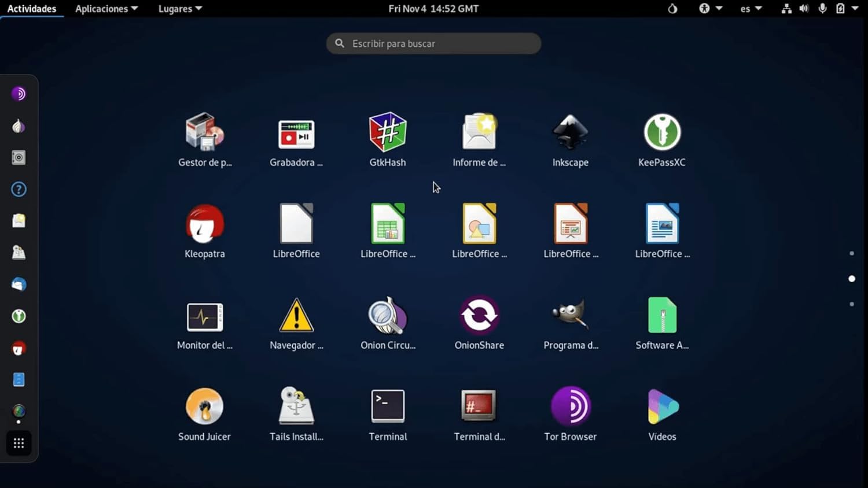The width and height of the screenshot is (868, 488).
Task: Open KeePassXC in the app grid
Action: [x=662, y=132]
